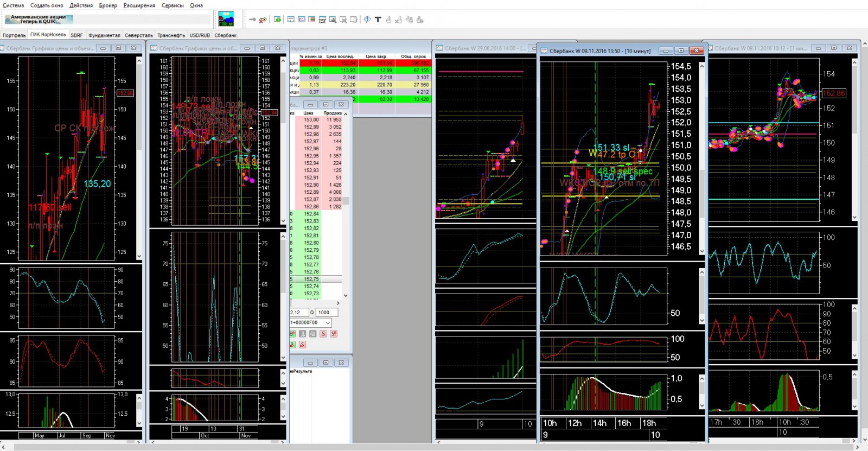The width and height of the screenshot is (868, 451).
Task: Switch to the Северсталь tab
Action: pos(139,35)
